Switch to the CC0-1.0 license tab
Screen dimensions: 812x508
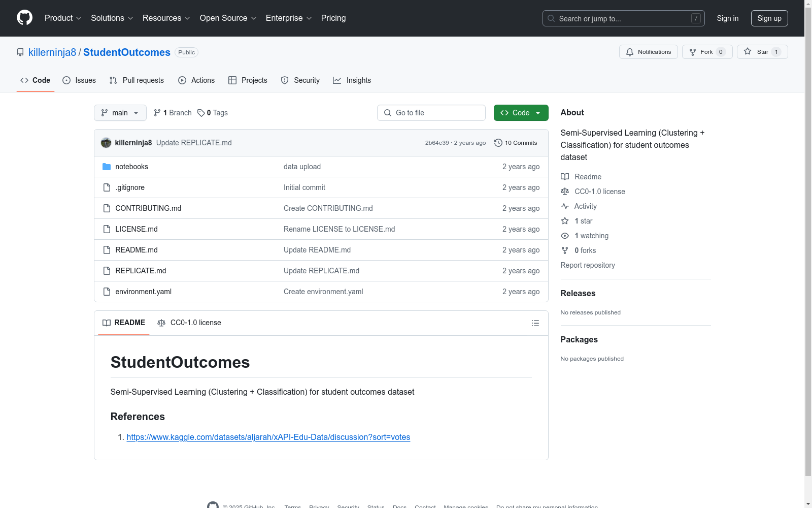pos(189,323)
